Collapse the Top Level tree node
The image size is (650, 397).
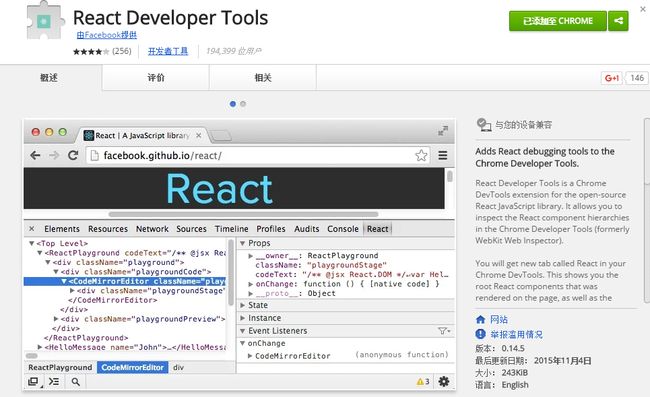[32, 243]
